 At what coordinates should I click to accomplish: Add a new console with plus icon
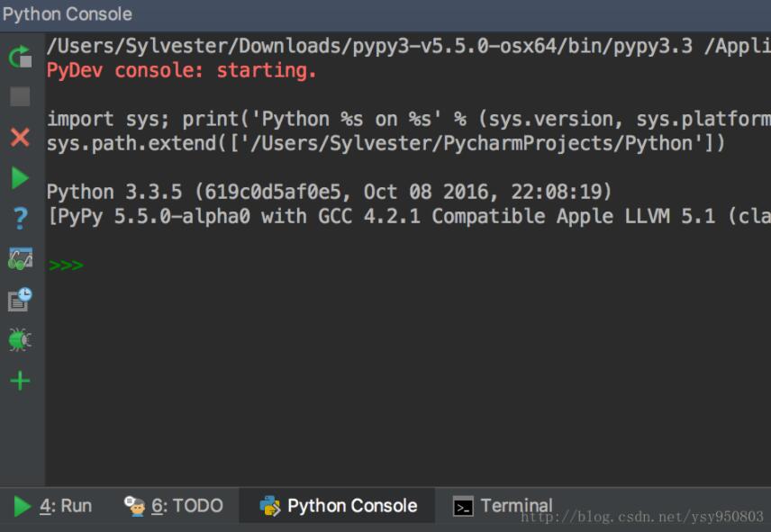click(19, 380)
